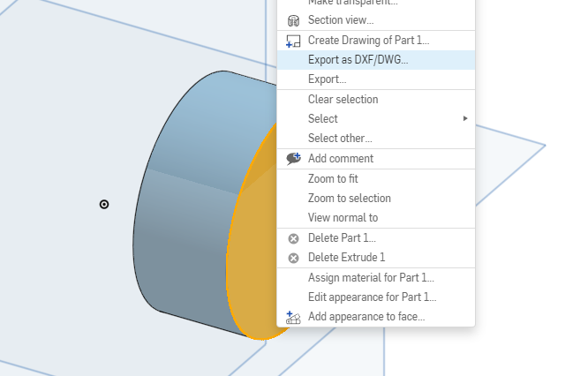Click the Create Drawing icon
This screenshot has width=588, height=376.
[294, 41]
